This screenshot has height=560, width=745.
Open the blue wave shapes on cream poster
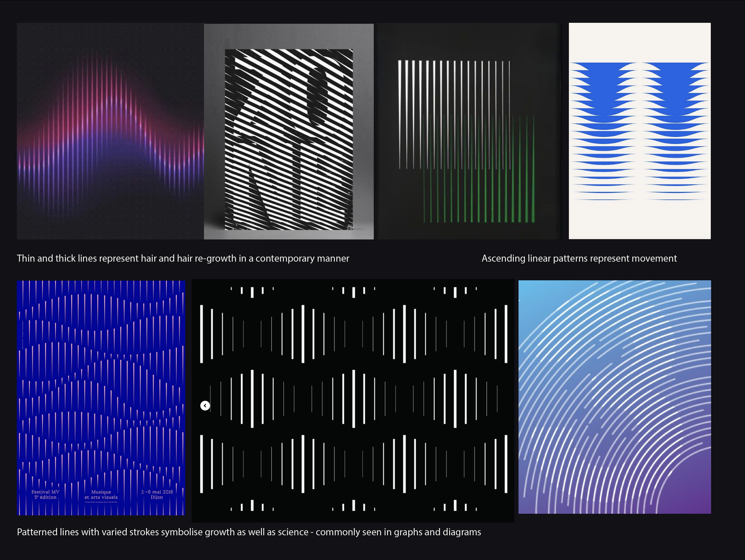click(640, 131)
